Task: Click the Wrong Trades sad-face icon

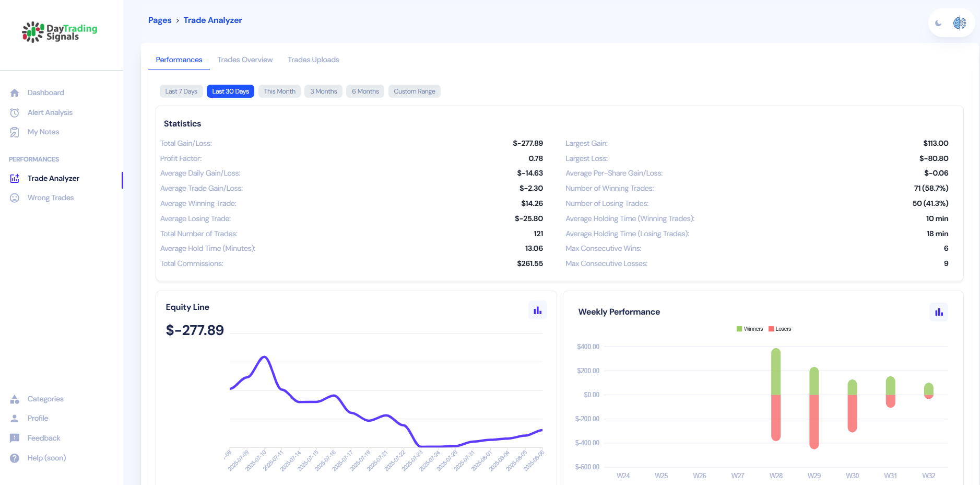Action: (x=15, y=198)
